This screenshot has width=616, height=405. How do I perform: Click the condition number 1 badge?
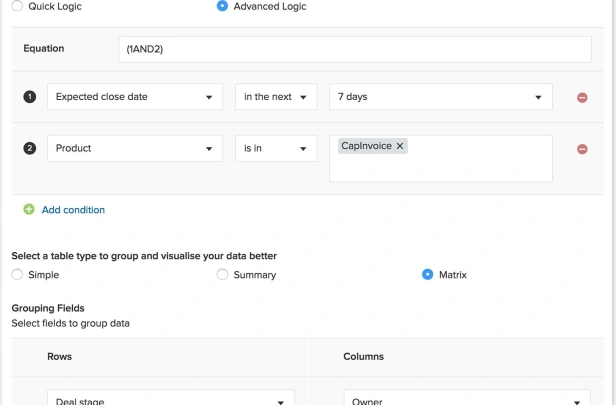click(29, 97)
